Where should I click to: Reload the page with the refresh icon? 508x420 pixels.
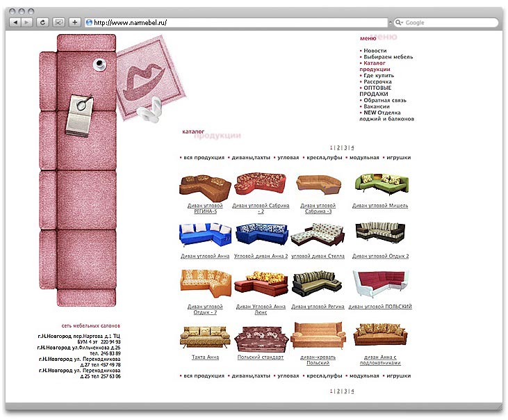42,22
